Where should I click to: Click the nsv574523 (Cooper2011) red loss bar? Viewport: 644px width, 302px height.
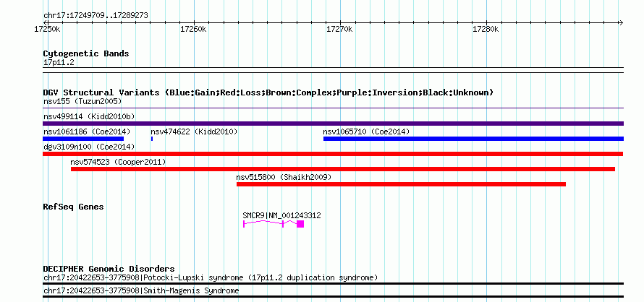click(x=343, y=169)
